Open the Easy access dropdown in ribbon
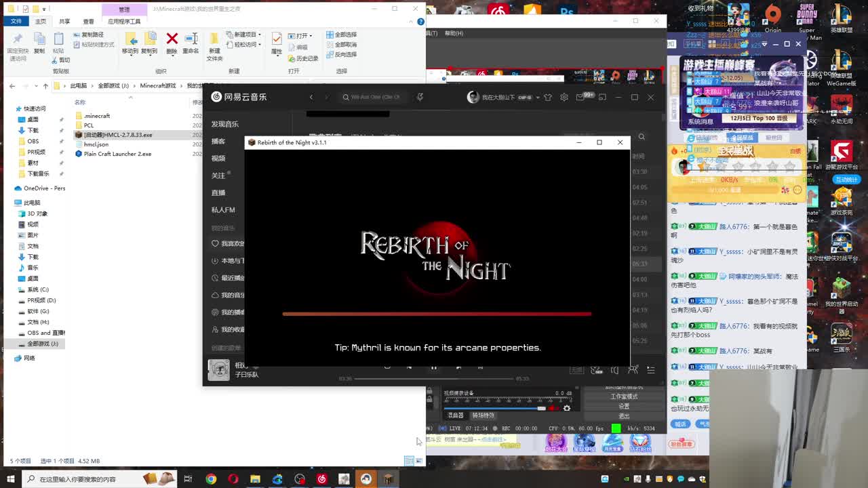The width and height of the screenshot is (868, 488). pyautogui.click(x=244, y=45)
